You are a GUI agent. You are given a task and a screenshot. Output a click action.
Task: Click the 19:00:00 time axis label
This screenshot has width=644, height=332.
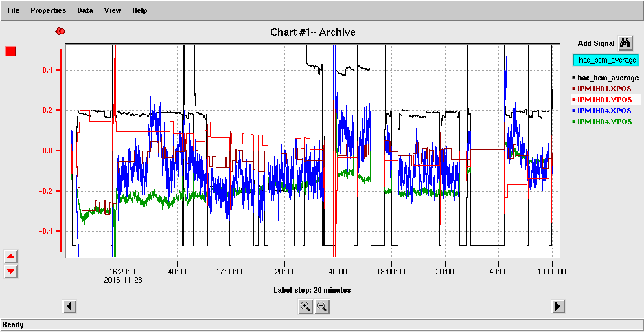[553, 272]
